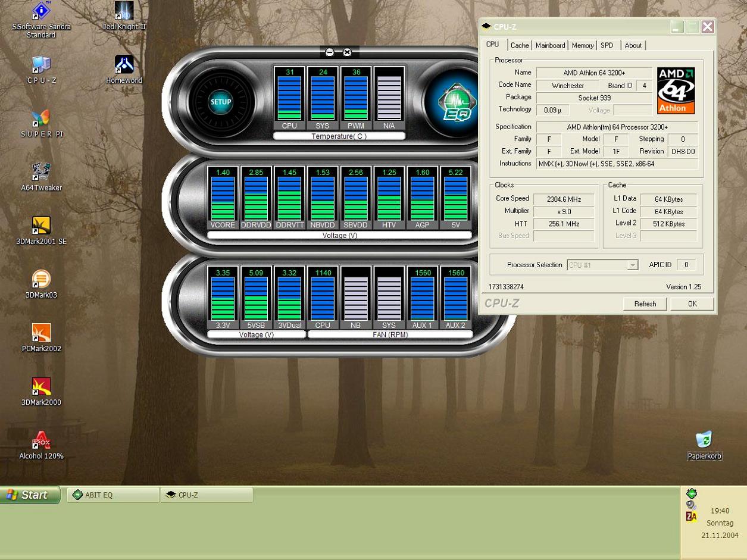Open SiSoftware Sandra Standard desktop icon
Viewport: 747px width, 560px height.
[x=41, y=11]
